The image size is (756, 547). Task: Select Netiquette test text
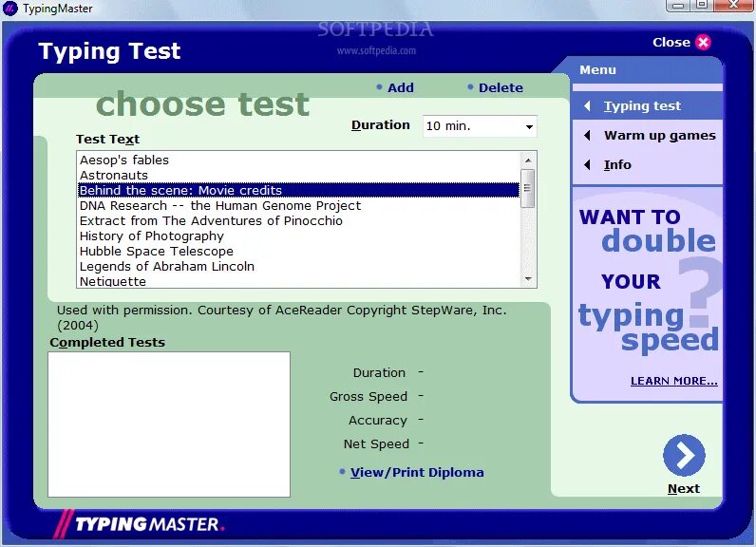298,281
